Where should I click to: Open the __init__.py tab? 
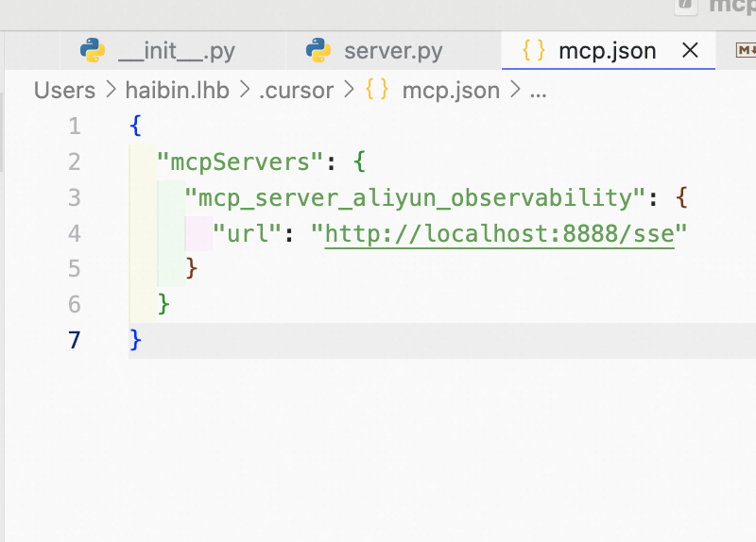(173, 51)
